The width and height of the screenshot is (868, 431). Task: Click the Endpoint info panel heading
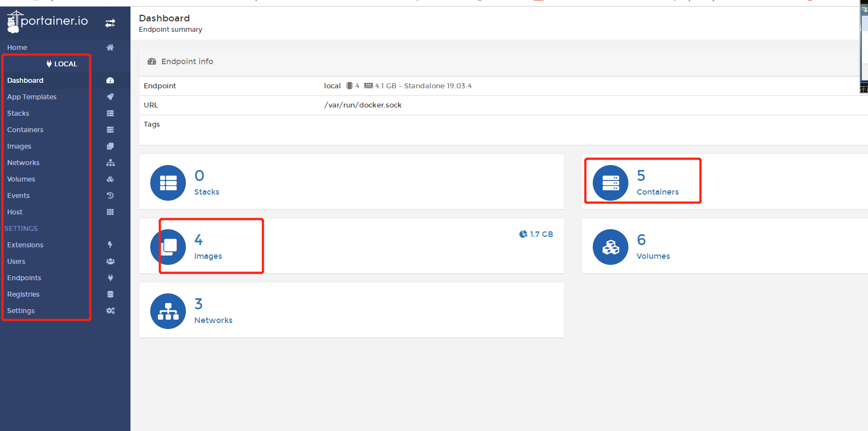pos(187,62)
